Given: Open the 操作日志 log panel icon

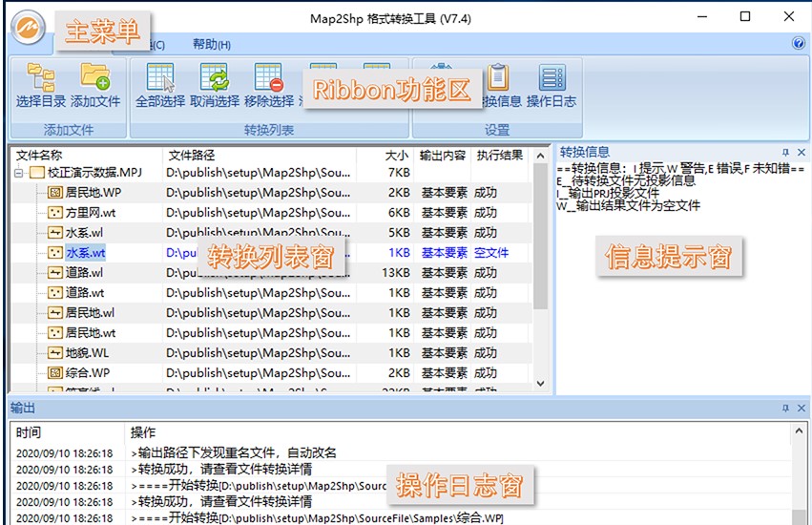Looking at the screenshot, I should [552, 78].
